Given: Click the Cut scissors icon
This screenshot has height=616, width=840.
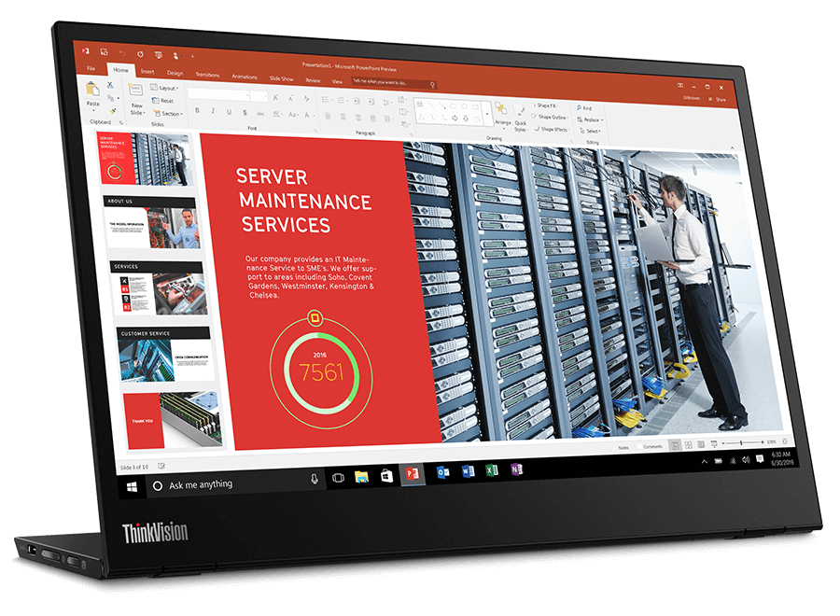Looking at the screenshot, I should tap(110, 84).
